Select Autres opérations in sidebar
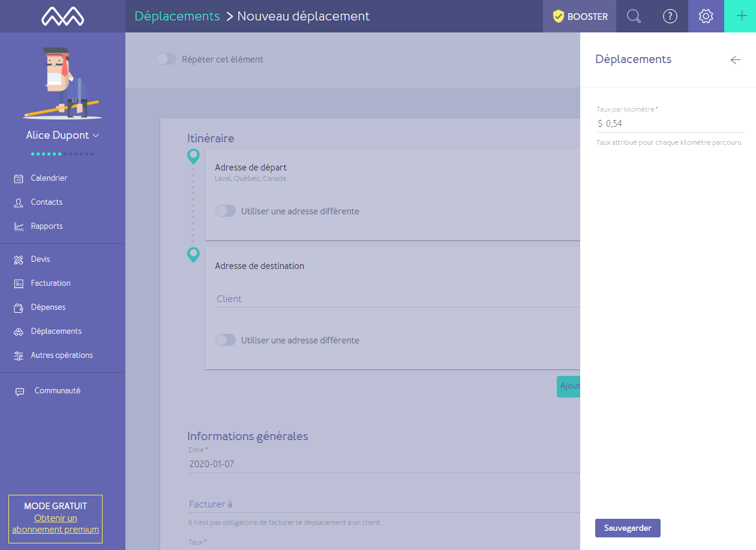 click(x=62, y=355)
